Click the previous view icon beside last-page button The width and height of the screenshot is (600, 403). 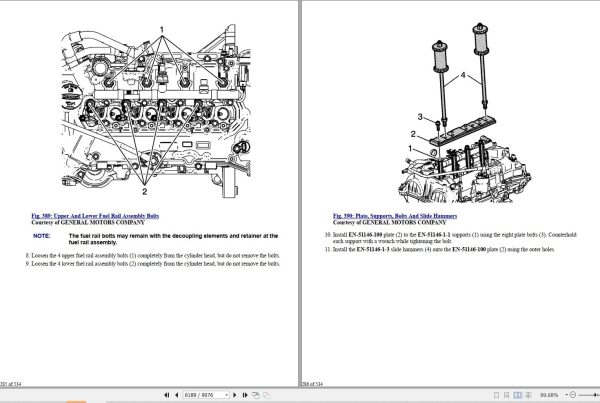256,395
